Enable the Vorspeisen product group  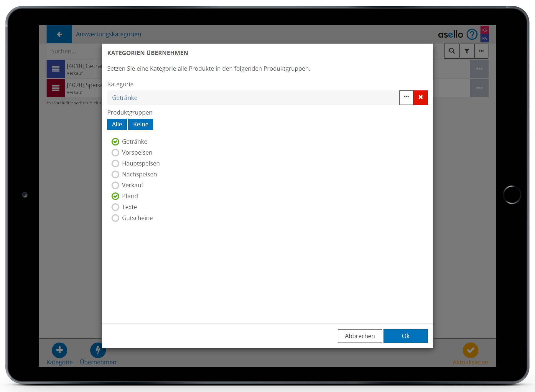(115, 153)
